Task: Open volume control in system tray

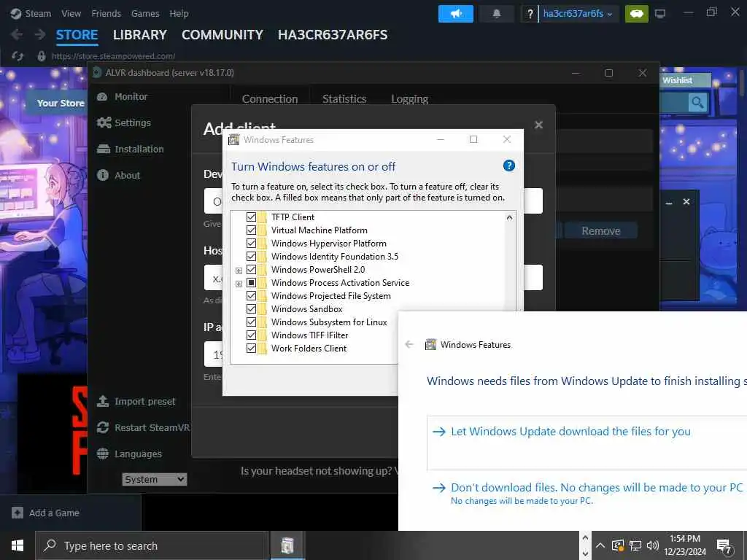Action: [653, 545]
